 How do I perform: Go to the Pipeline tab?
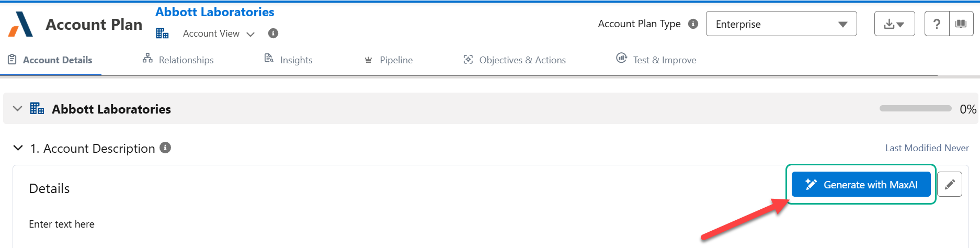(389, 60)
